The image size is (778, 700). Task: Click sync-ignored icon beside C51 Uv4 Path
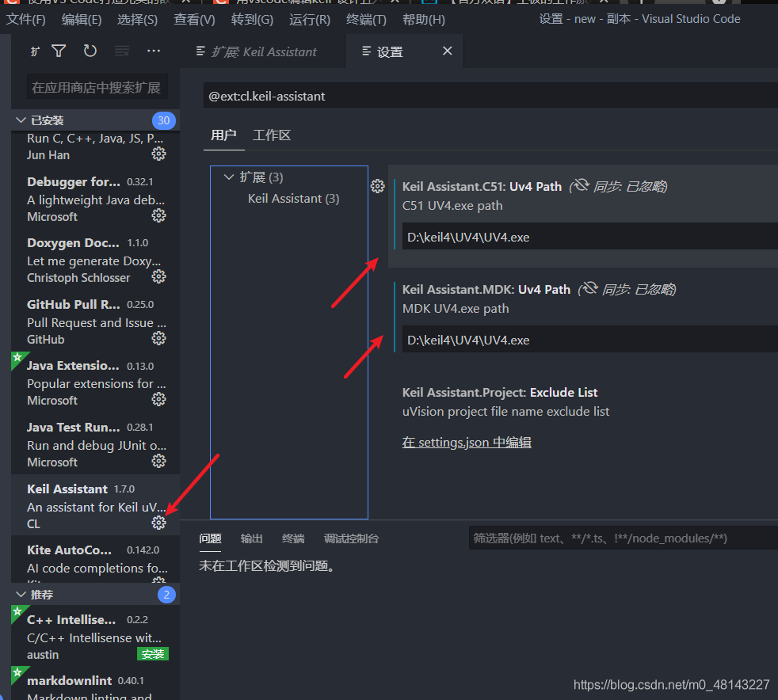point(582,185)
